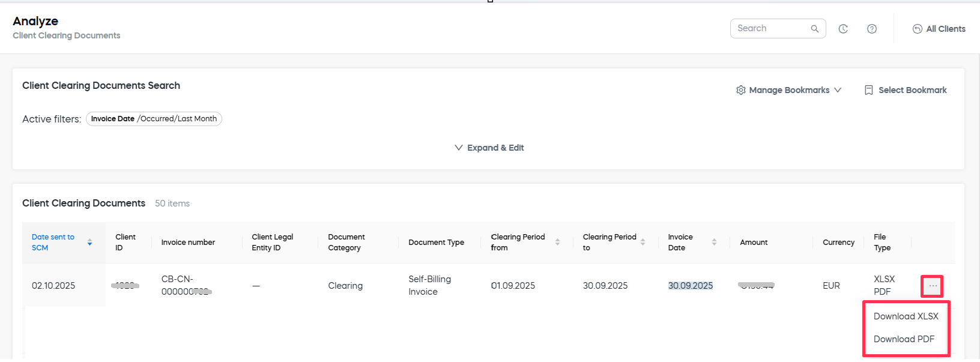Choose Download XLSX from the menu
This screenshot has height=362, width=980.
coord(906,316)
